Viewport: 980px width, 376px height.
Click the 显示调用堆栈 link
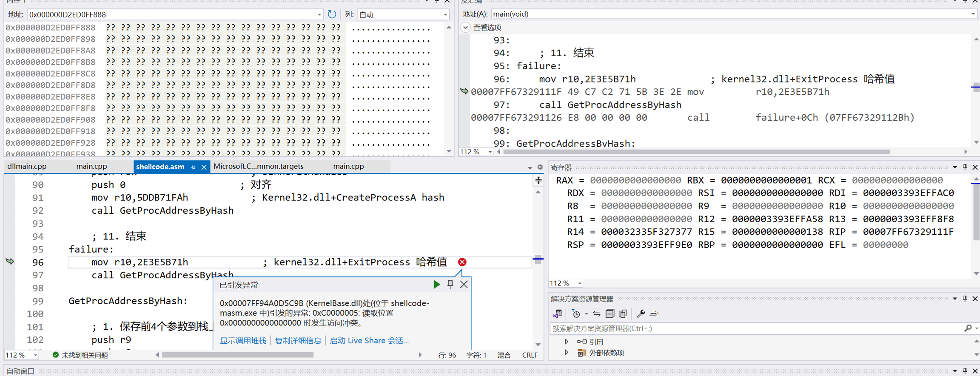[243, 340]
